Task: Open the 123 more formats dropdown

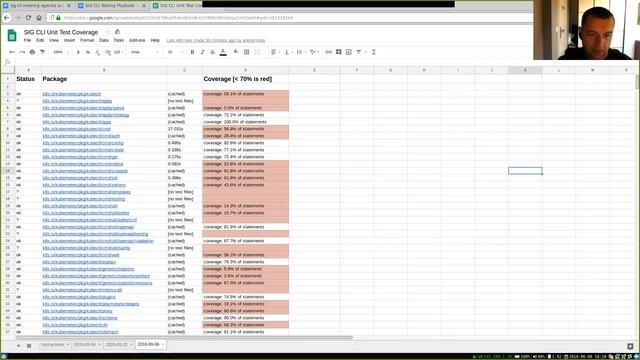Action: [x=118, y=52]
